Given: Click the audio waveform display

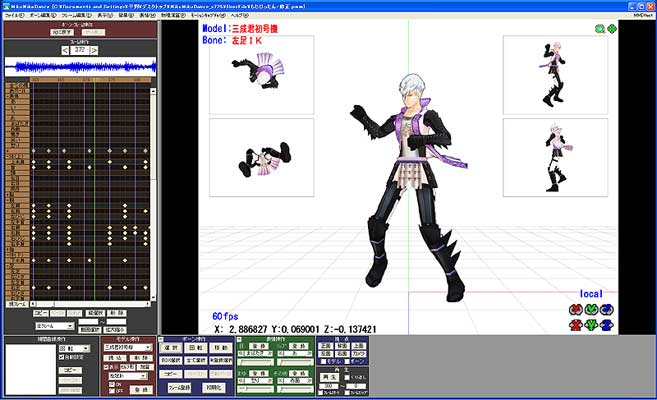Looking at the screenshot, I should [x=80, y=67].
